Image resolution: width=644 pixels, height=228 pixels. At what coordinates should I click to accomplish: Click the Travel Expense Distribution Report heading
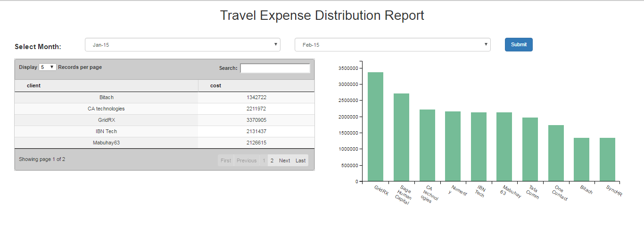point(322,16)
